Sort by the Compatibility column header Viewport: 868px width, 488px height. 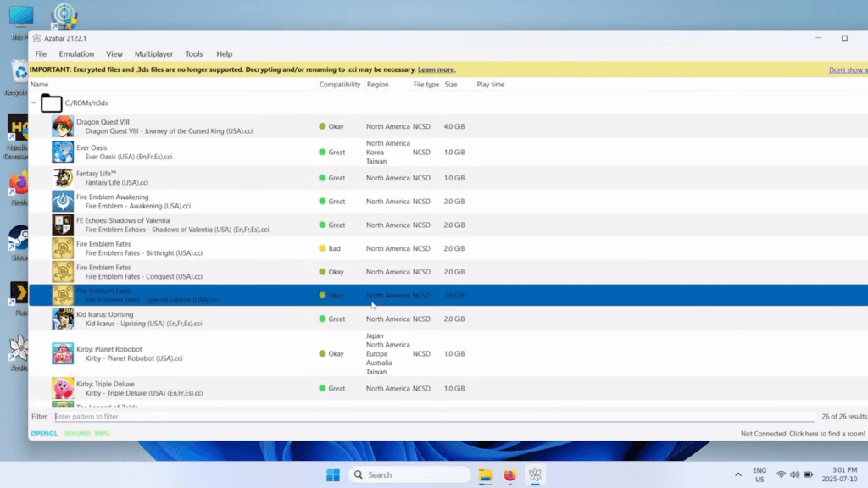(x=340, y=85)
